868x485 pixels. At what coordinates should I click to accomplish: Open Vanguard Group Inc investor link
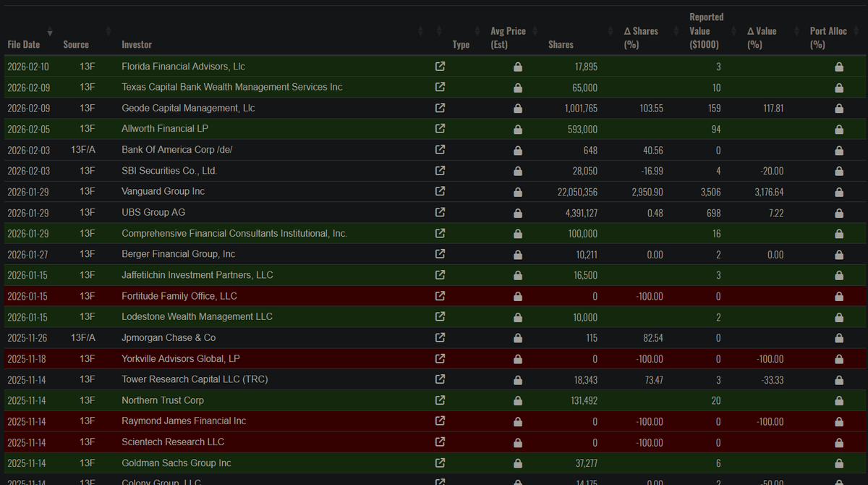(x=163, y=192)
